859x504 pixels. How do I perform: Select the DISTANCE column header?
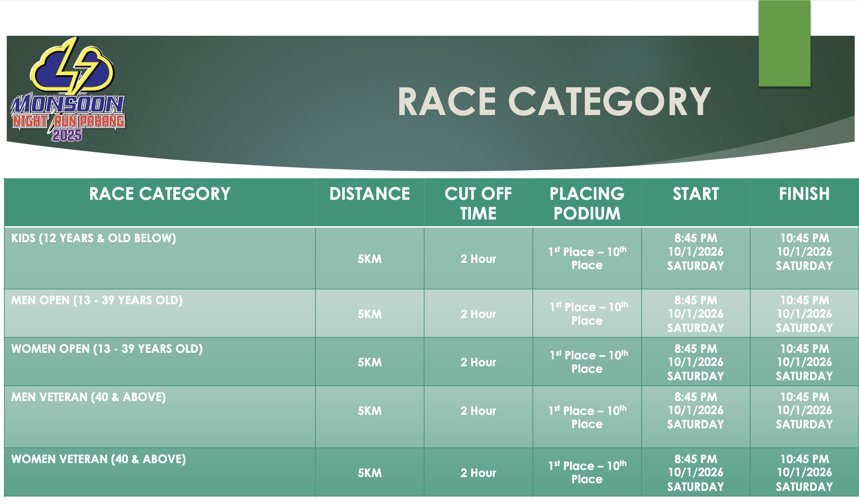[x=369, y=194]
